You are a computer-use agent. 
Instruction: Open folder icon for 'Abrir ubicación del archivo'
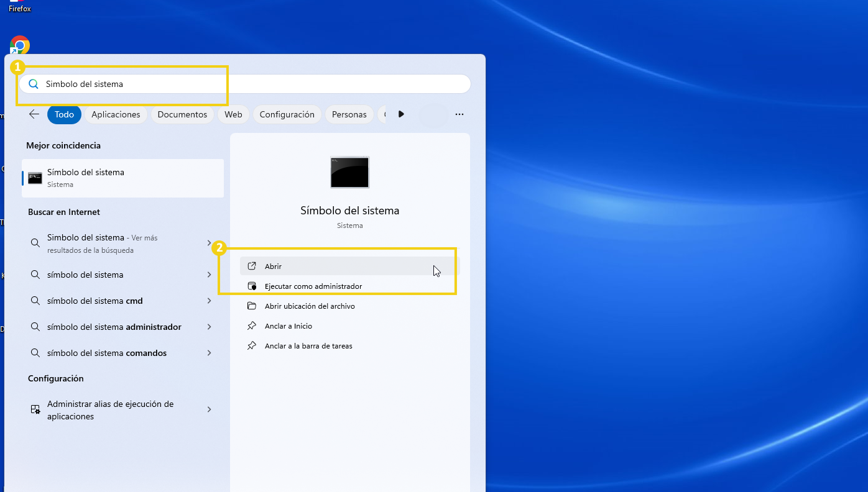coord(252,306)
